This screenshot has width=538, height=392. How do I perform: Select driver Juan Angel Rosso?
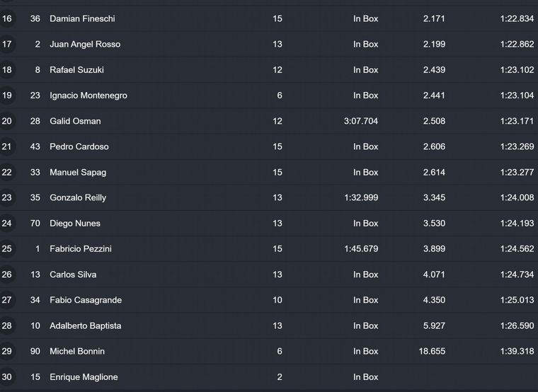click(x=85, y=44)
